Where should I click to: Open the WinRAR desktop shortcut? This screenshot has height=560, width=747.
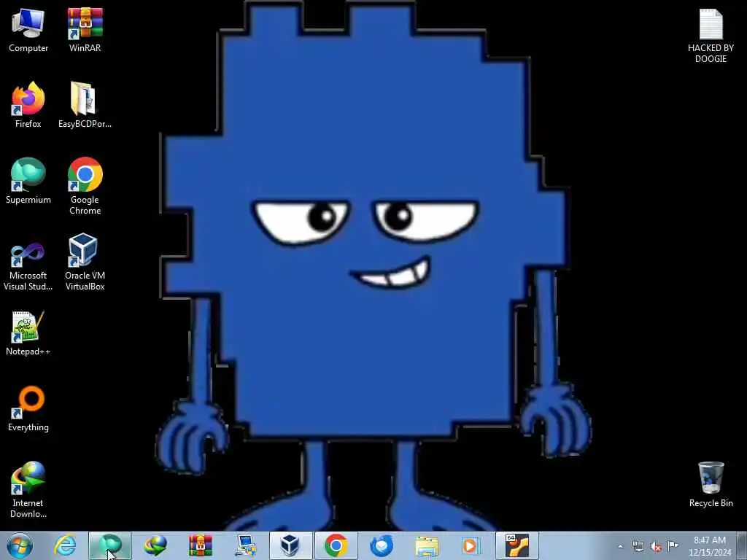(85, 30)
